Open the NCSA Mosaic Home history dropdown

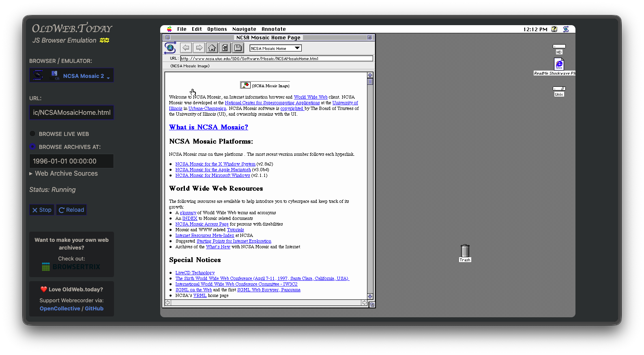[275, 48]
